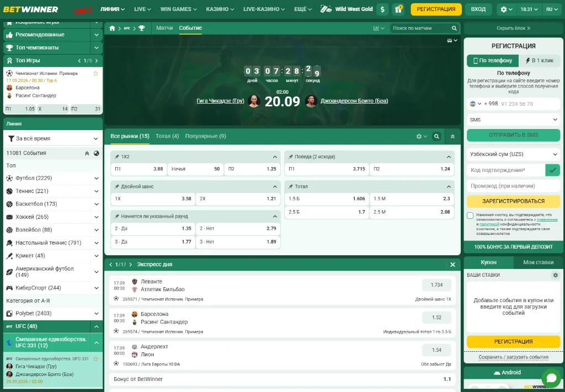Show next top game arrow
The height and width of the screenshot is (392, 565).
(97, 61)
